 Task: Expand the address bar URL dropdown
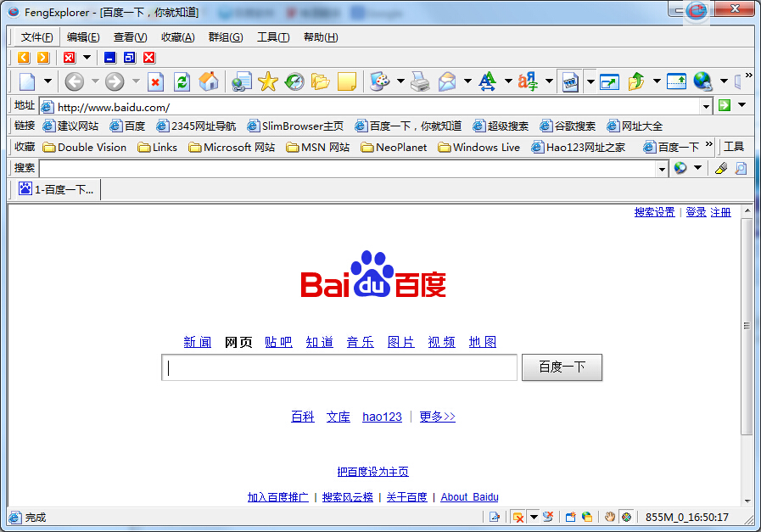[706, 106]
